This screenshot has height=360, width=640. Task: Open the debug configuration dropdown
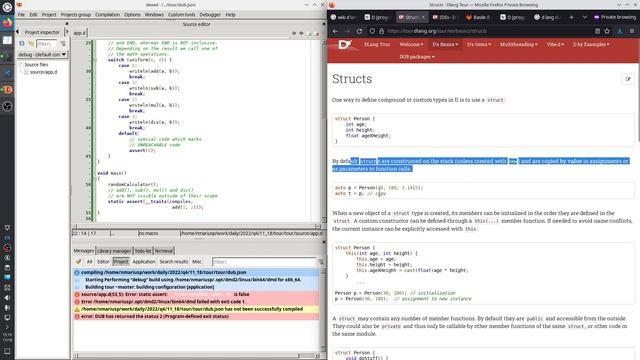42,54
